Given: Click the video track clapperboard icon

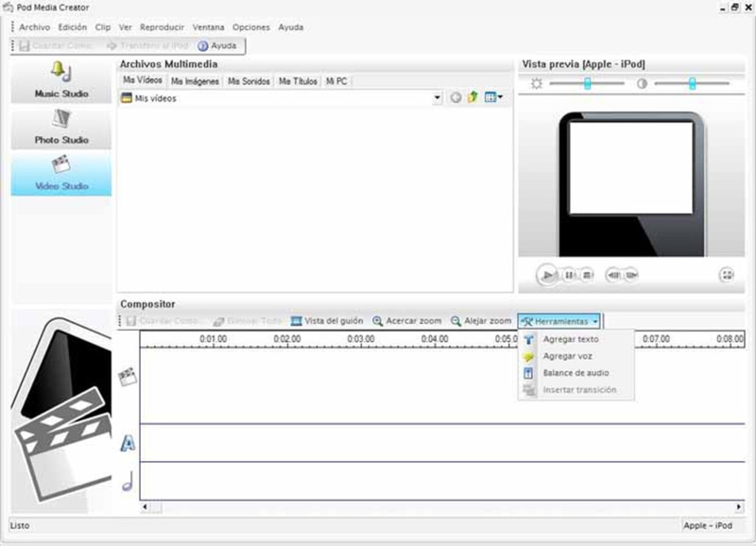Looking at the screenshot, I should [x=128, y=376].
